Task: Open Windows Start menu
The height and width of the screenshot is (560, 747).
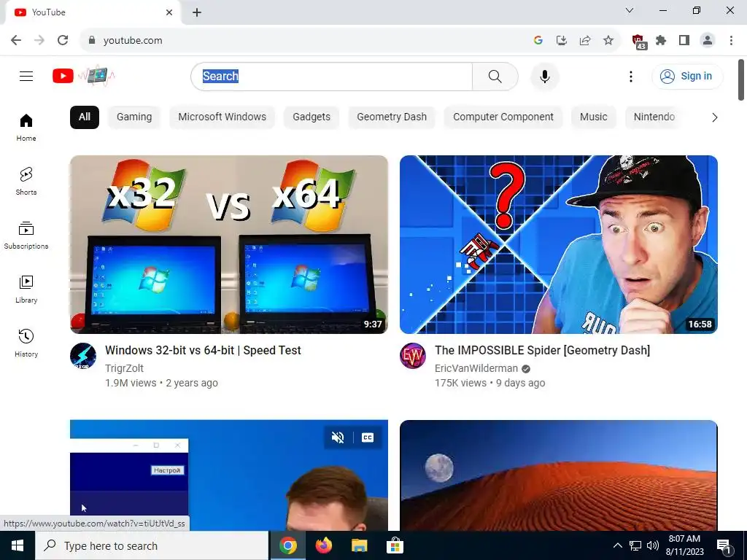Action: coord(18,545)
